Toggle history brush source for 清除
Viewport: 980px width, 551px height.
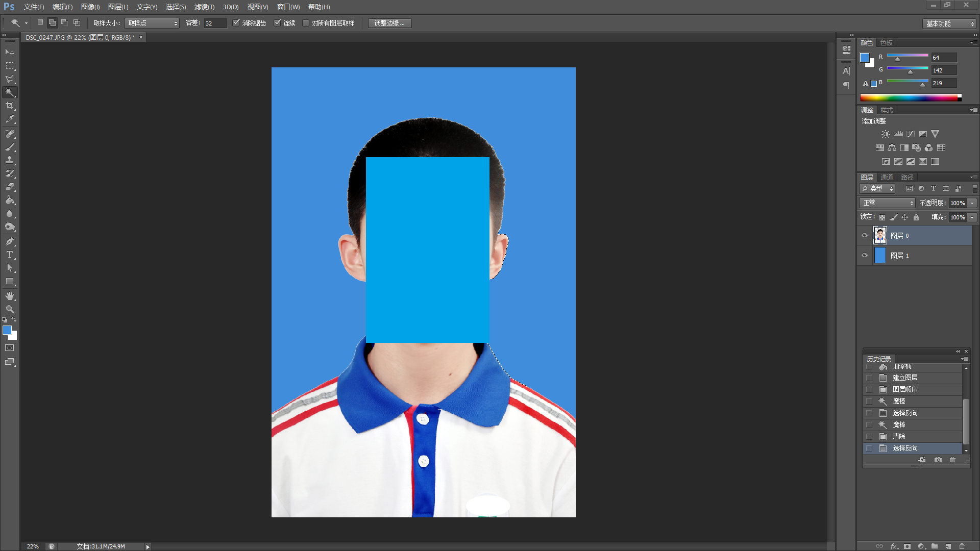tap(869, 437)
